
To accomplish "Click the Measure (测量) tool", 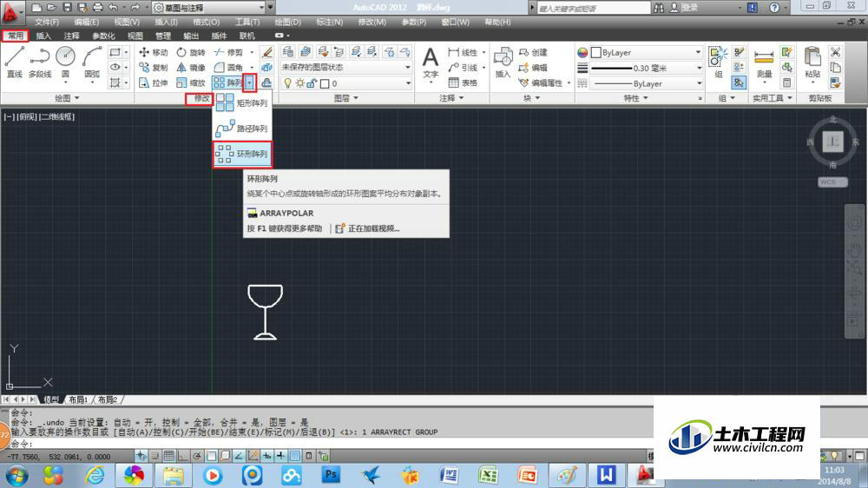I will [764, 63].
